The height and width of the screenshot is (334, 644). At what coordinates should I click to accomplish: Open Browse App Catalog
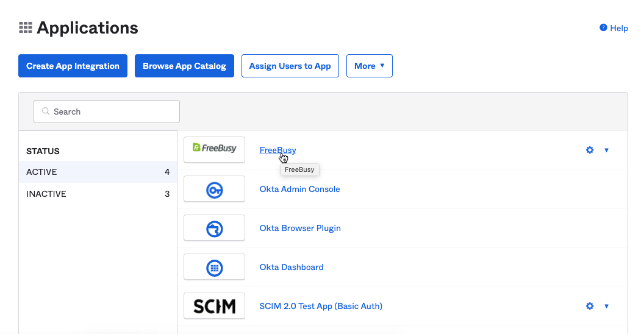click(184, 66)
